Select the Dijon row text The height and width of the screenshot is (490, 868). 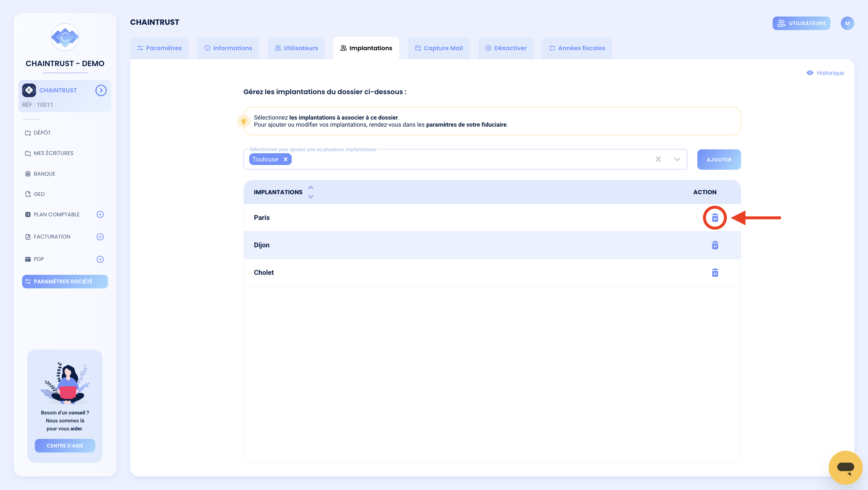262,245
